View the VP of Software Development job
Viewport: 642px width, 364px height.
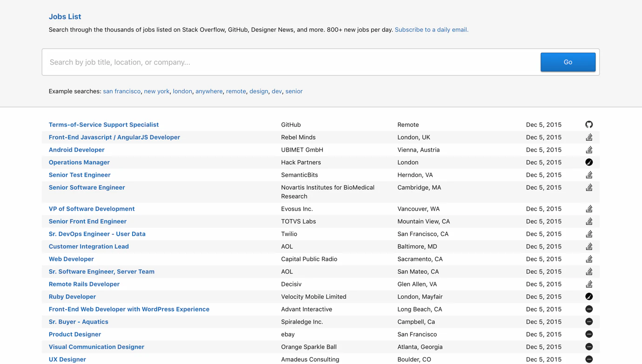91,208
